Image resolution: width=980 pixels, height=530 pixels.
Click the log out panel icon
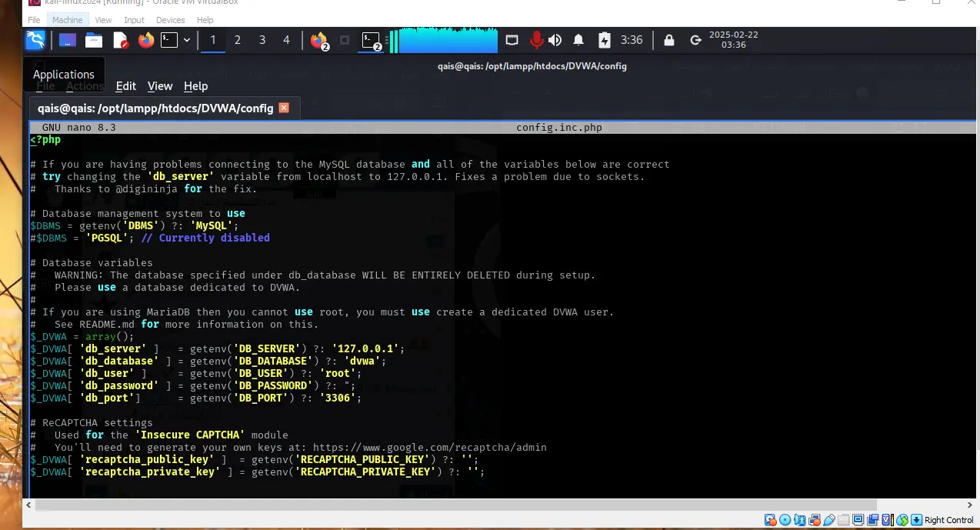(x=695, y=40)
